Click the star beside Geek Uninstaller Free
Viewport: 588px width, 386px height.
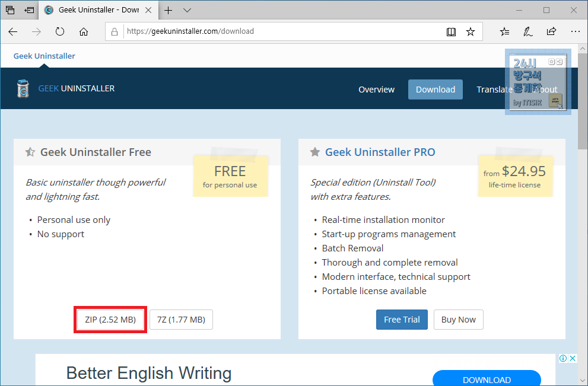[30, 152]
